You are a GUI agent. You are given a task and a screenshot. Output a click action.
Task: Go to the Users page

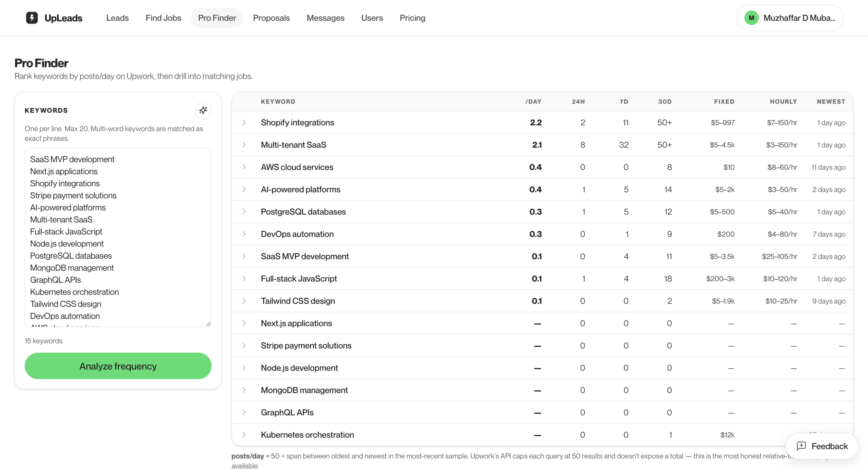372,18
